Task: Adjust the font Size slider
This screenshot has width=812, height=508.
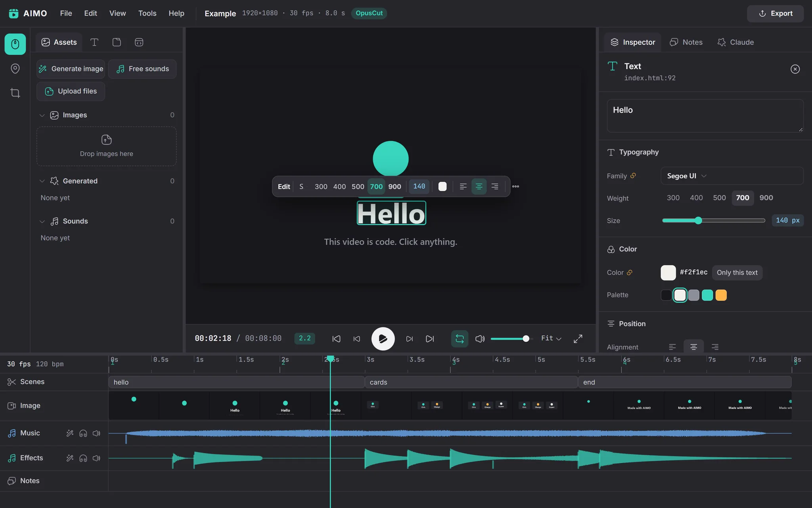Action: tap(713, 221)
